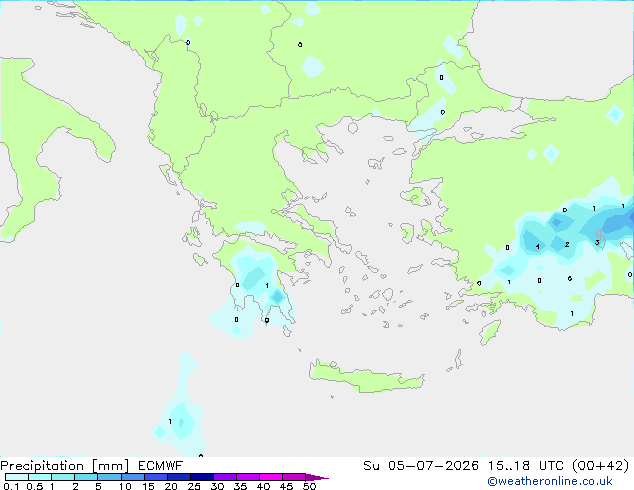Select the 35–40 mm magenta legend swatch
634x490 pixels.
click(x=247, y=477)
